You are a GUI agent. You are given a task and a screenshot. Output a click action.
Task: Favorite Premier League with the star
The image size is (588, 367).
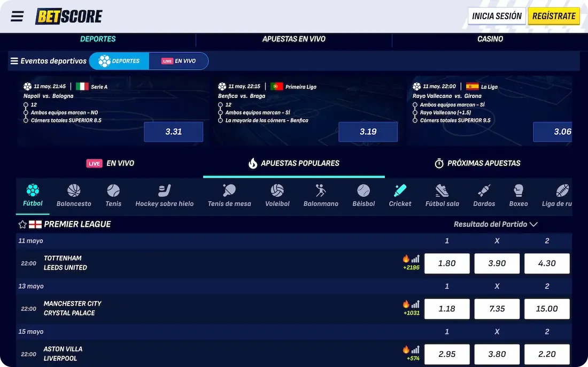(22, 224)
